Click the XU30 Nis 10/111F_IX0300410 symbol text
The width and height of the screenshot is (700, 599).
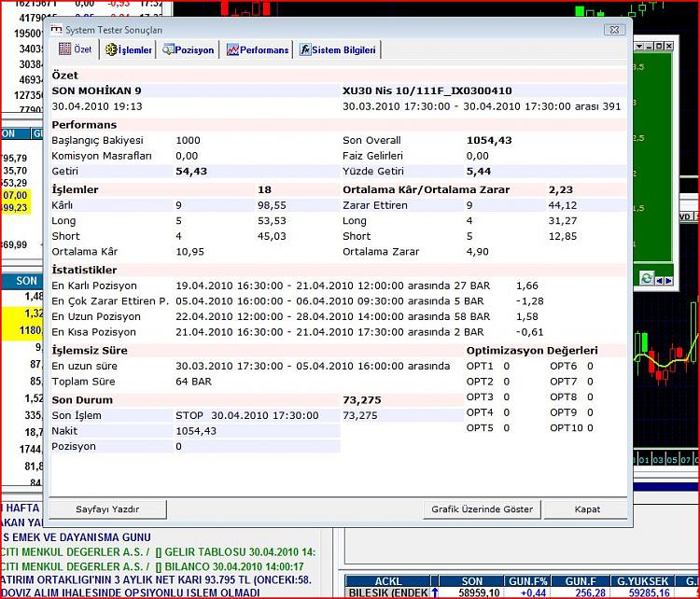(427, 91)
